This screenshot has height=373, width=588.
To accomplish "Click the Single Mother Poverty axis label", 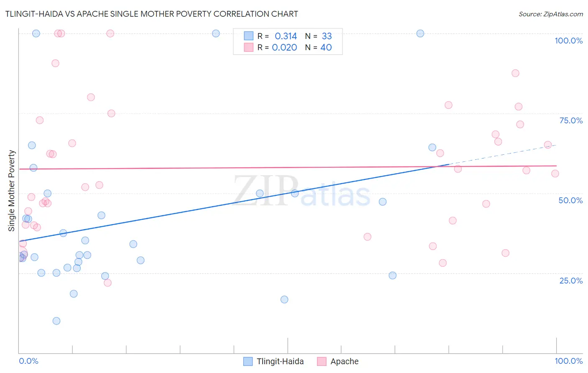I will point(12,191).
